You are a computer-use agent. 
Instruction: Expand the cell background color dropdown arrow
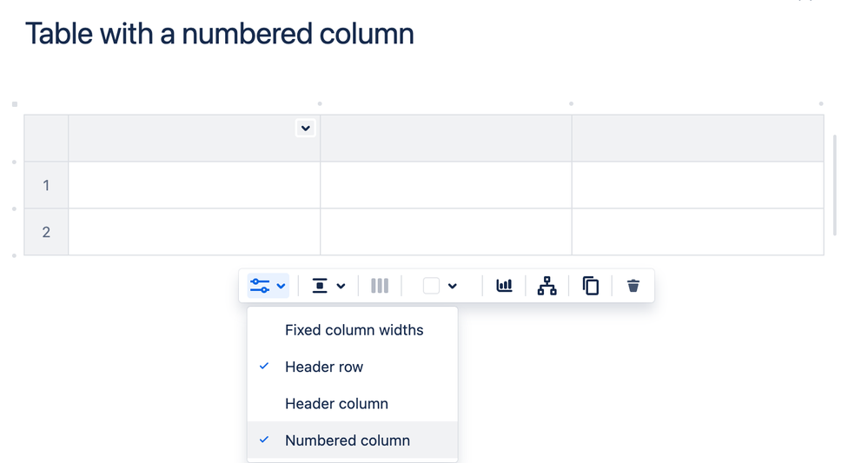click(453, 286)
